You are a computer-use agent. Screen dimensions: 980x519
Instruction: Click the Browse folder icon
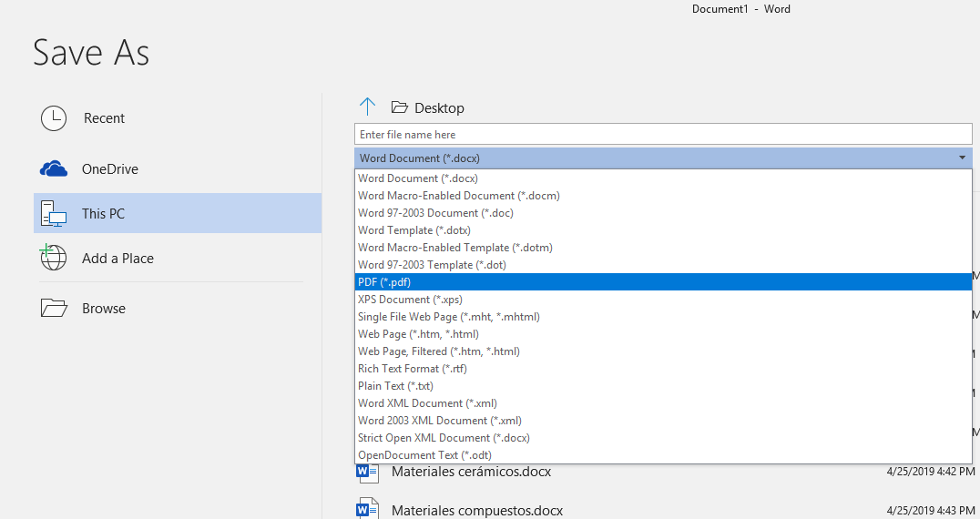point(54,308)
